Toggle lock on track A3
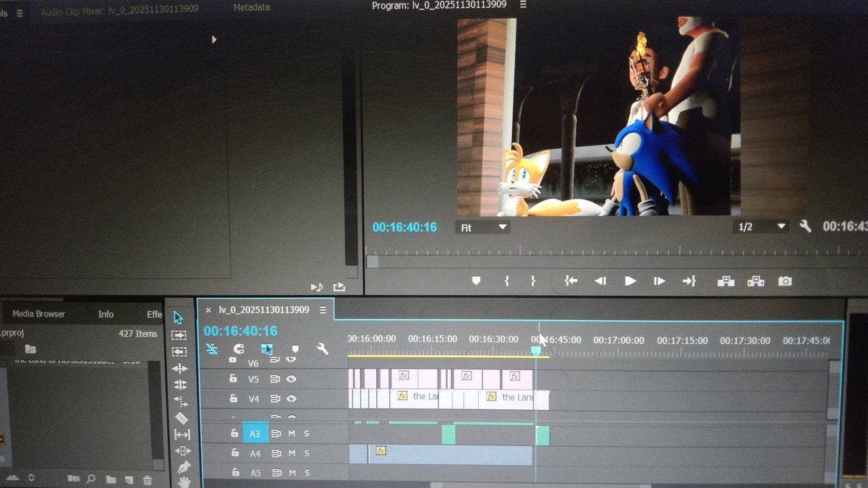Screen dimensions: 868x488 tap(234, 433)
